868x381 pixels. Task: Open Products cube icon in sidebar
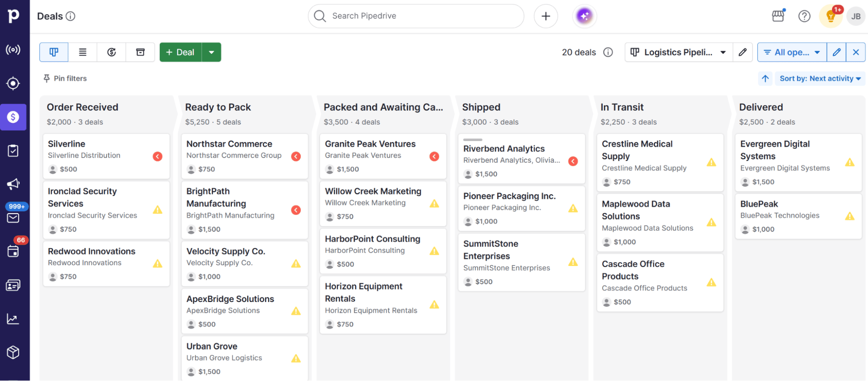(x=13, y=352)
